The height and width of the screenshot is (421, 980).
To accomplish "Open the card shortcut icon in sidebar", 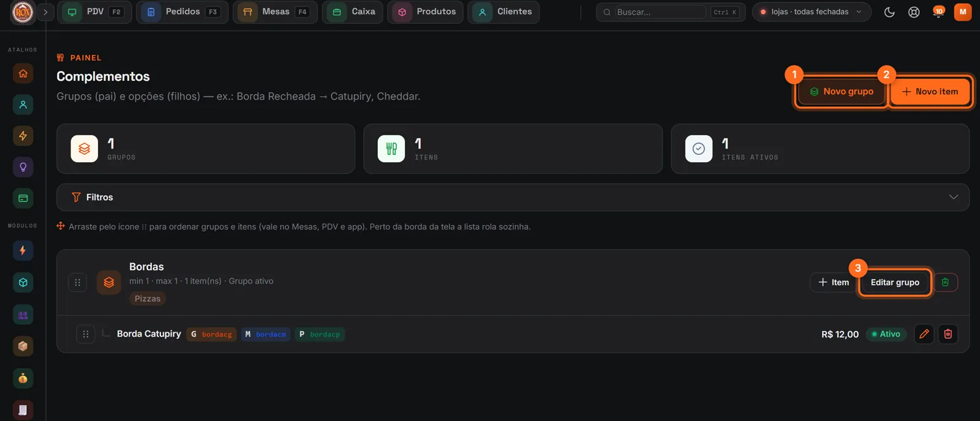I will (23, 198).
